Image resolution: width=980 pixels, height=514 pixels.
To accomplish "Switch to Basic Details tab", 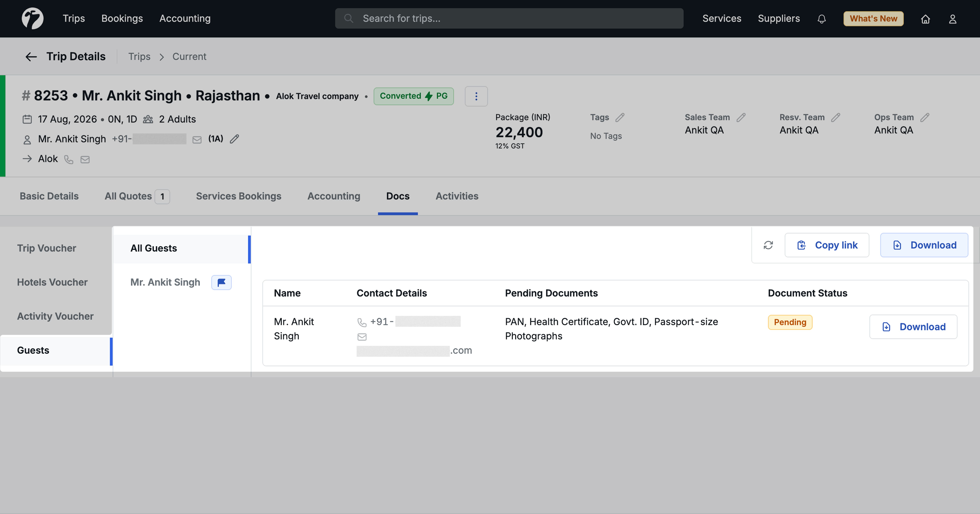I will click(x=49, y=196).
